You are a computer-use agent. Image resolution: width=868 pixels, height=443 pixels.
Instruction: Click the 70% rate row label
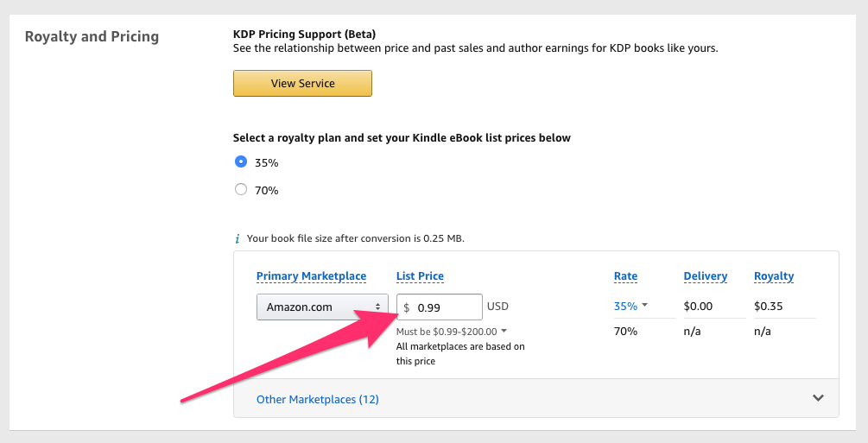625,331
